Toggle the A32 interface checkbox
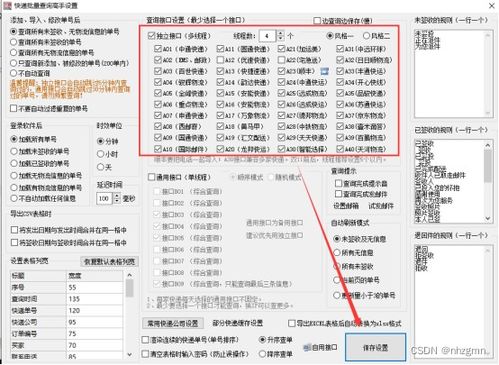The width and height of the screenshot is (499, 365). click(x=340, y=60)
